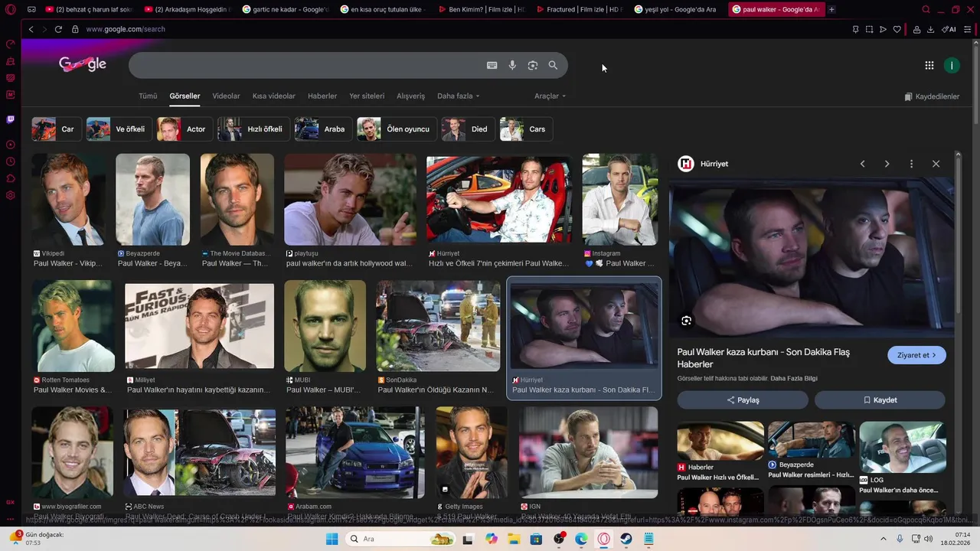Open the browser AI assistant button
This screenshot has width=980, height=551.
tap(949, 29)
